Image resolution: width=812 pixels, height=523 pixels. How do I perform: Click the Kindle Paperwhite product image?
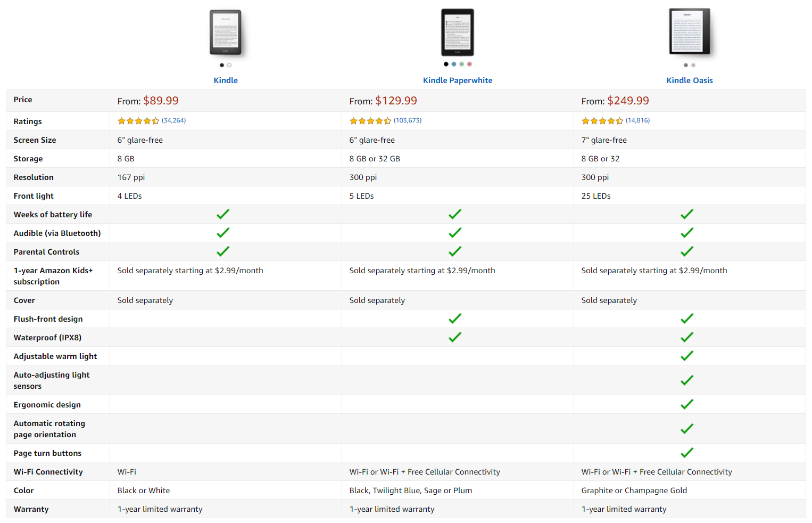(x=458, y=32)
